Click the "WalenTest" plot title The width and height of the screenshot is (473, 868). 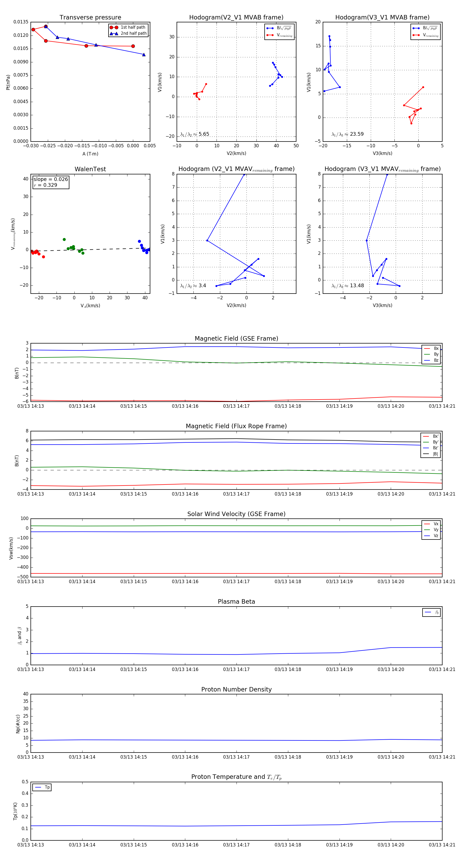coord(90,169)
